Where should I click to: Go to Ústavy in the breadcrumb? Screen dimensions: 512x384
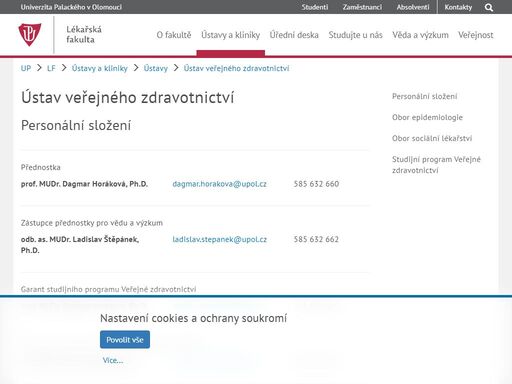[156, 68]
